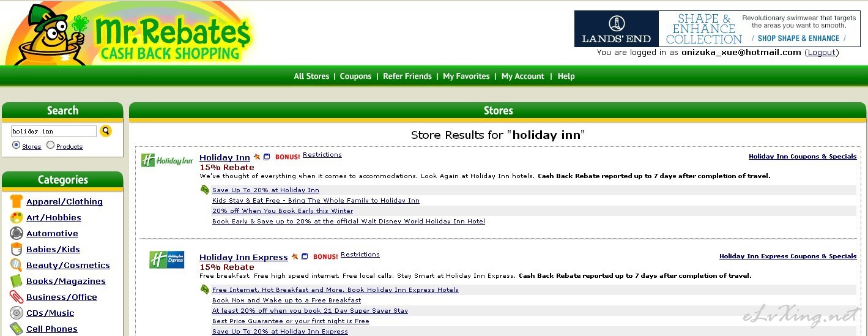Open the My Account menu item
The width and height of the screenshot is (868, 336).
522,77
